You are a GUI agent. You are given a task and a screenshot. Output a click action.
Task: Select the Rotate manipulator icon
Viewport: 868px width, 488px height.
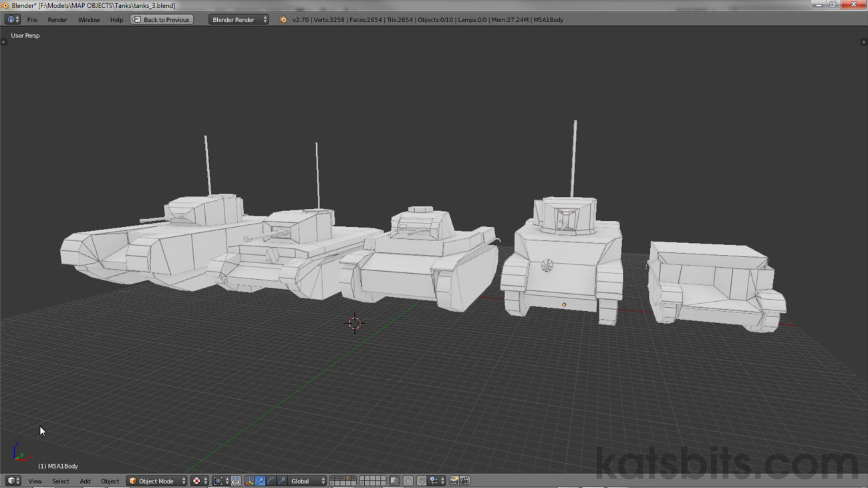[x=271, y=481]
